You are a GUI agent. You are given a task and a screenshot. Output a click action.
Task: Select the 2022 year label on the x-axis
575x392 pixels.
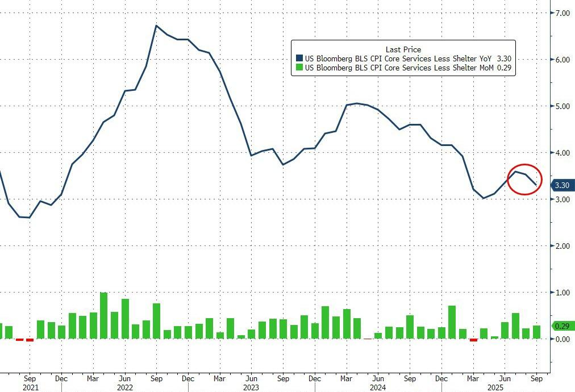[124, 387]
